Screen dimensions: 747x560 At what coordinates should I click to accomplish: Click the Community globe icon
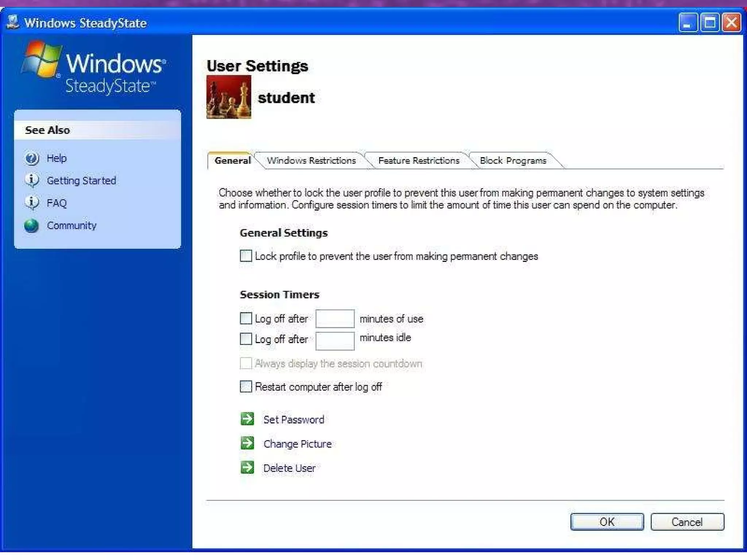pos(31,226)
